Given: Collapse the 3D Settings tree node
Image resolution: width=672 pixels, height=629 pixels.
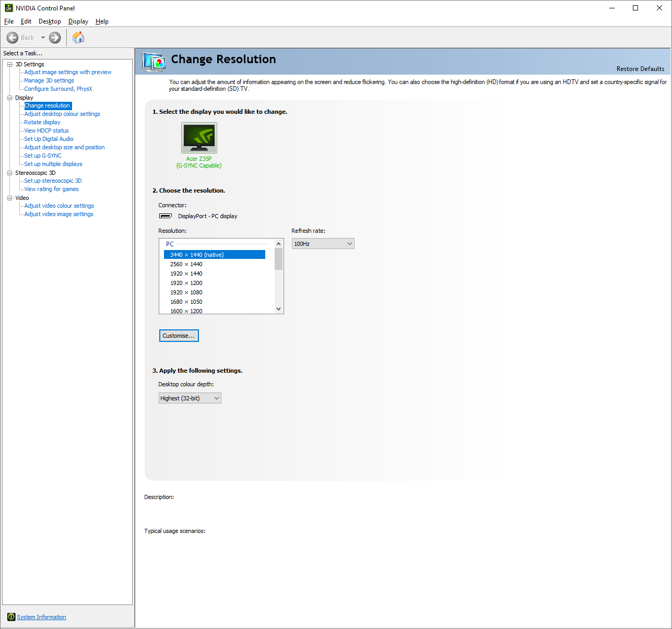Looking at the screenshot, I should 10,64.
